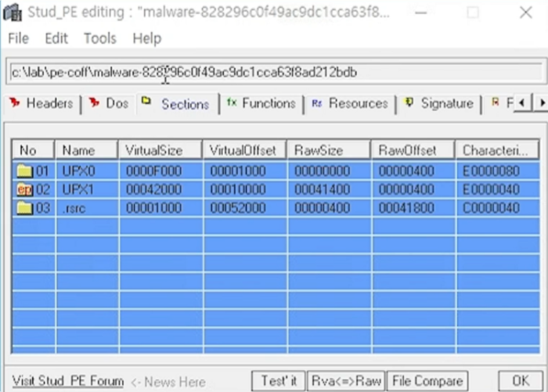
Task: Click the Characteri... column header
Action: pos(497,150)
